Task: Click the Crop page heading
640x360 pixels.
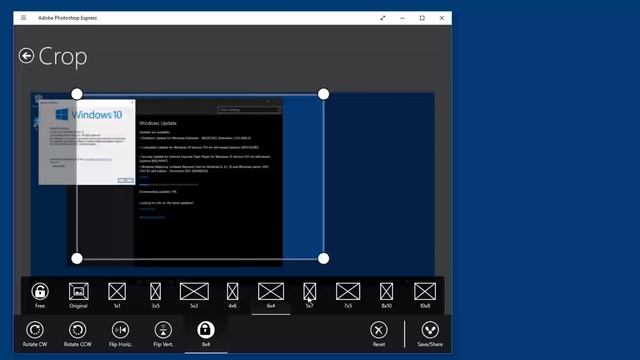Action: 63,56
